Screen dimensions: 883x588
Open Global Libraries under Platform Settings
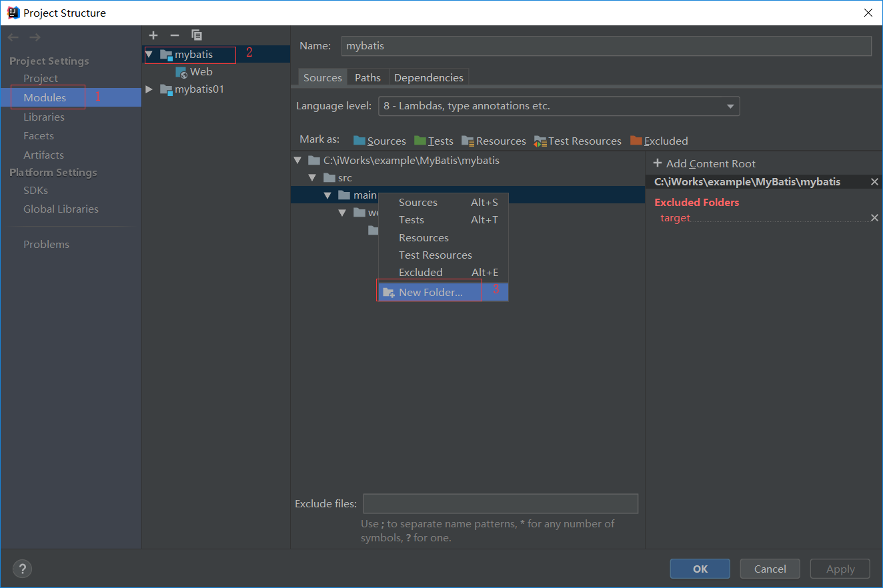61,209
